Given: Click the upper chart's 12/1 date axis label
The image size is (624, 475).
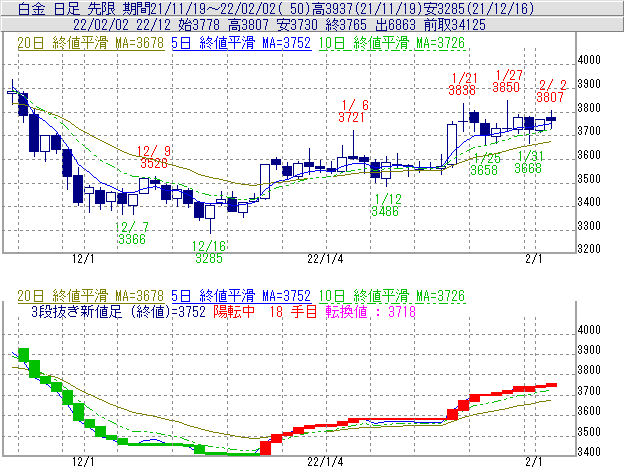Looking at the screenshot, I should coord(83,259).
